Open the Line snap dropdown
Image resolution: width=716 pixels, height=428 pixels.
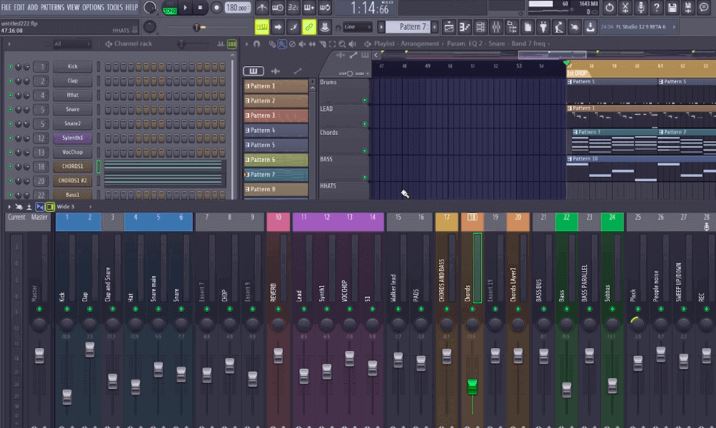357,27
